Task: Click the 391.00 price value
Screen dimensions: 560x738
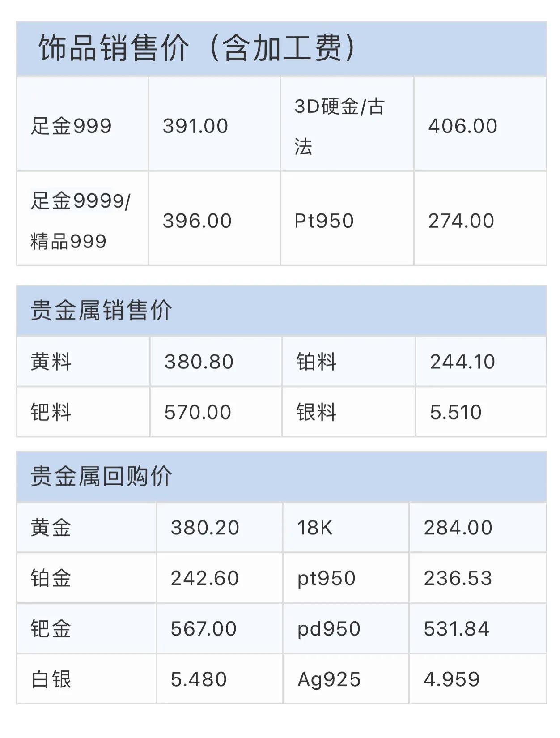Action: tap(195, 126)
